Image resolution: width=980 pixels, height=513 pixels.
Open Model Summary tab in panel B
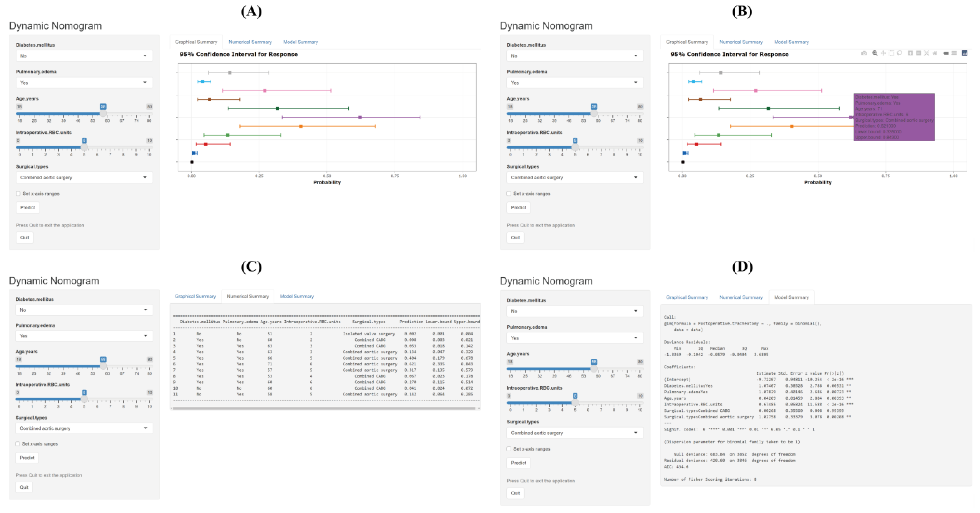point(791,42)
